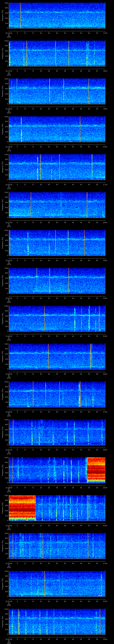Click the 22:20:00 time label
Viewport: 114px width, 644px height.
(9, 184)
